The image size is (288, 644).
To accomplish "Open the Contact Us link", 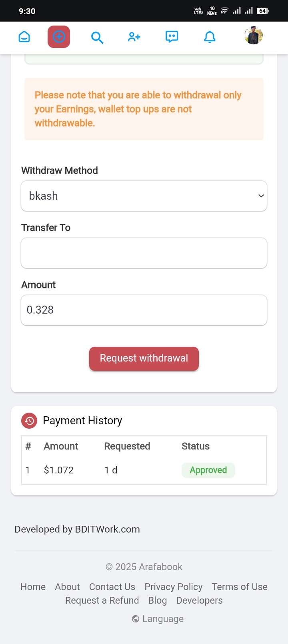I will point(112,587).
